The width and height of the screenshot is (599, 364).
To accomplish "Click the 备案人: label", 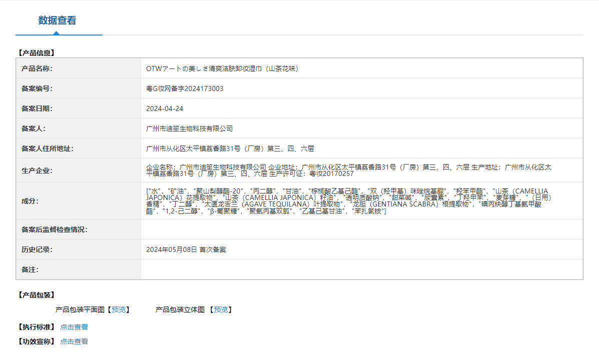I will click(34, 128).
